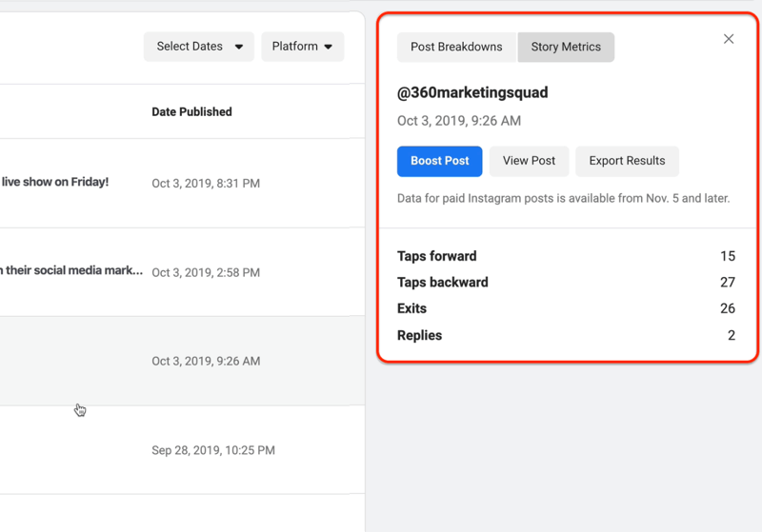762x532 pixels.
Task: Sort by the Date Published column header
Action: click(x=191, y=111)
